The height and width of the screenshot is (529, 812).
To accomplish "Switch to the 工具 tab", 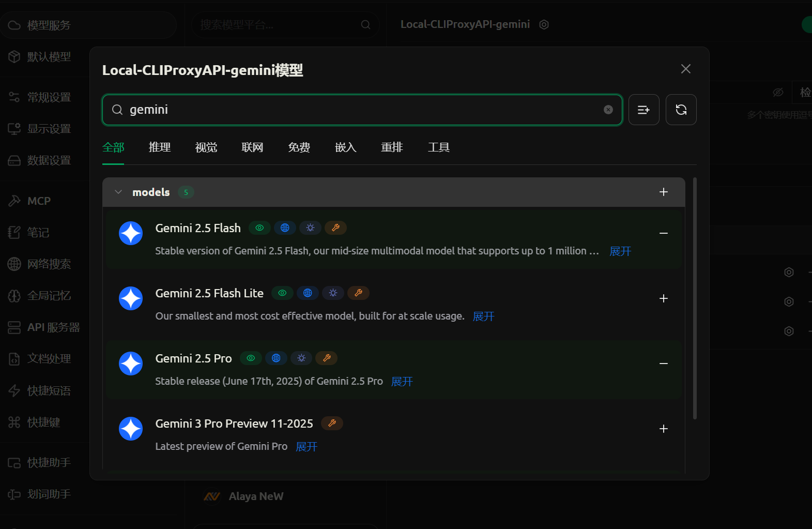I will 439,147.
